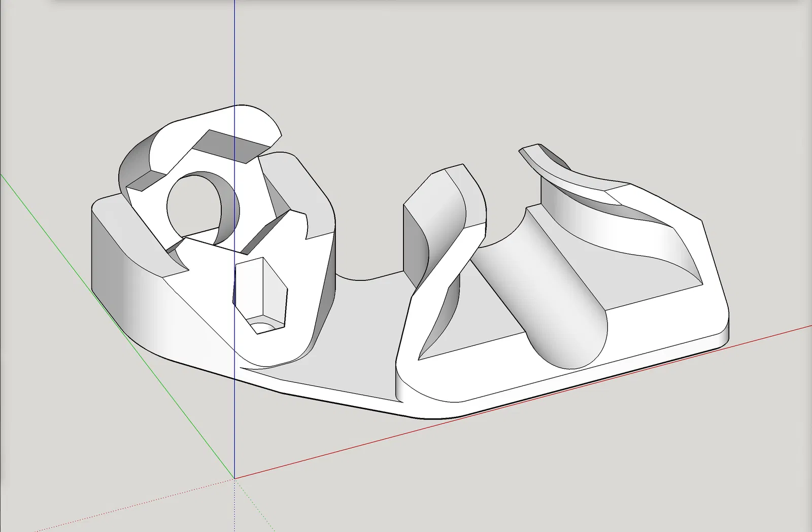
Task: Select the large circular hole in the model
Action: coord(202,208)
